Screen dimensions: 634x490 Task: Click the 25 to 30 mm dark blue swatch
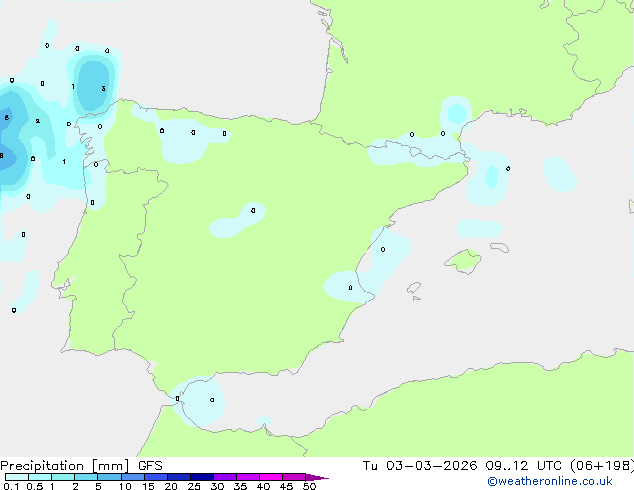pos(202,477)
